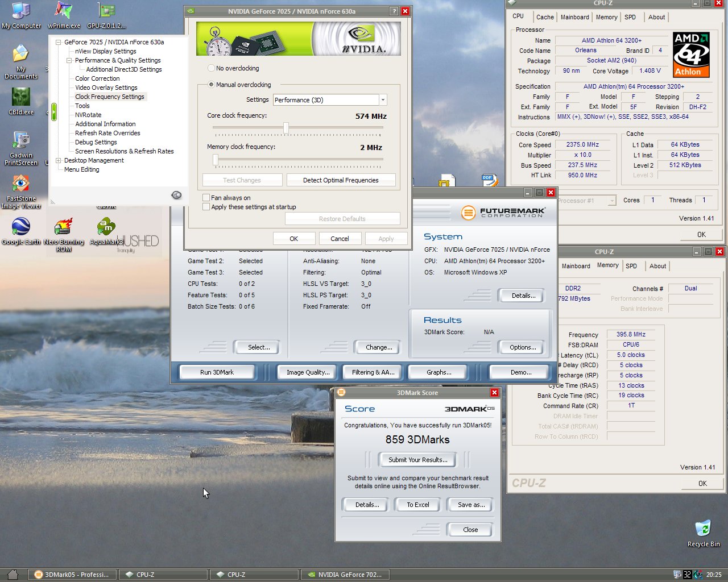Click To Excel button in score dialog

pos(418,505)
